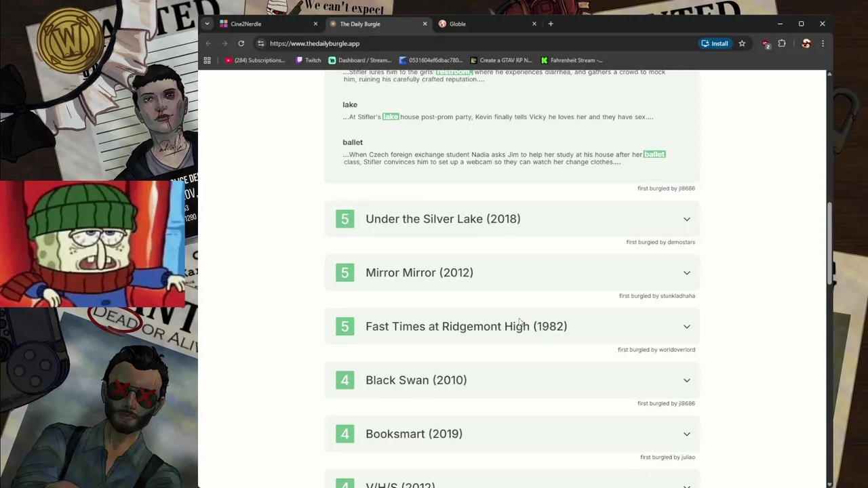Install The Daily Burgle app

715,43
